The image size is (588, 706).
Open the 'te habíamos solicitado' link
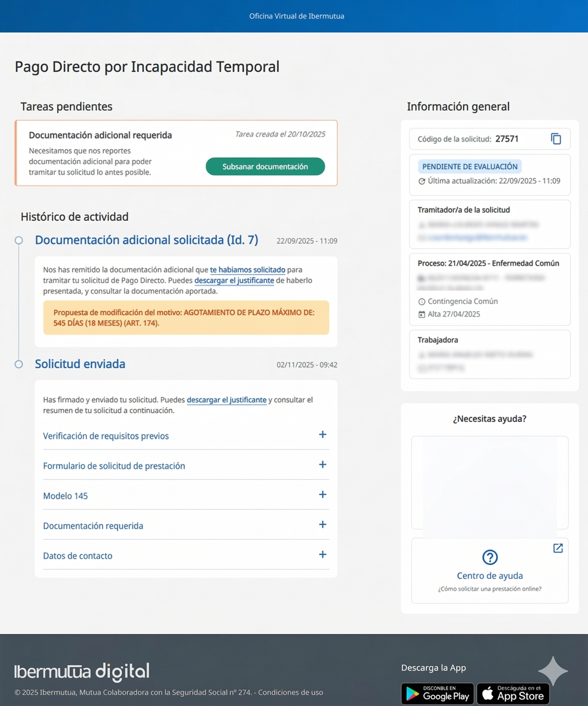pyautogui.click(x=248, y=270)
